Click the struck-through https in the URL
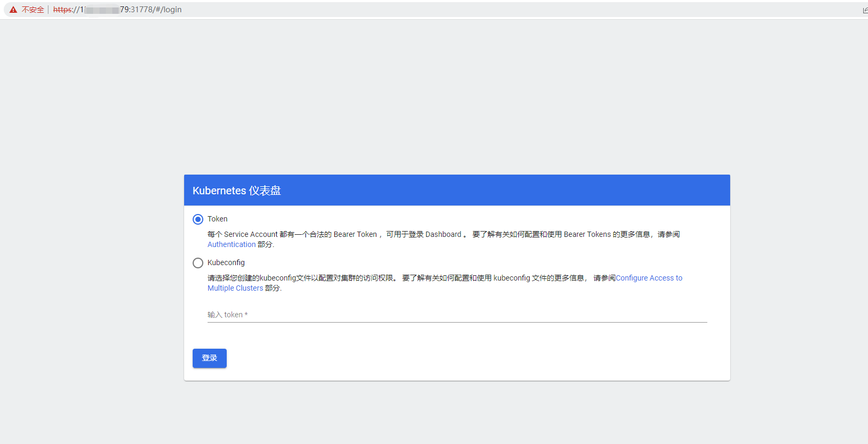 pos(62,10)
